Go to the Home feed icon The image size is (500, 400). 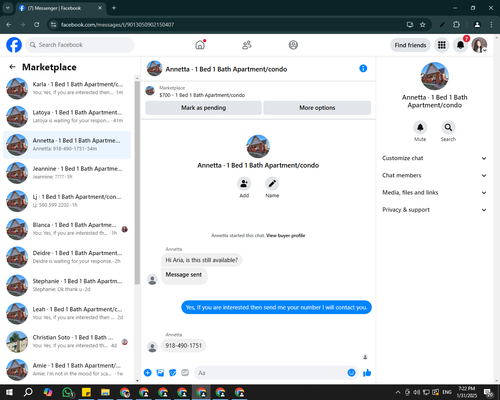(200, 45)
